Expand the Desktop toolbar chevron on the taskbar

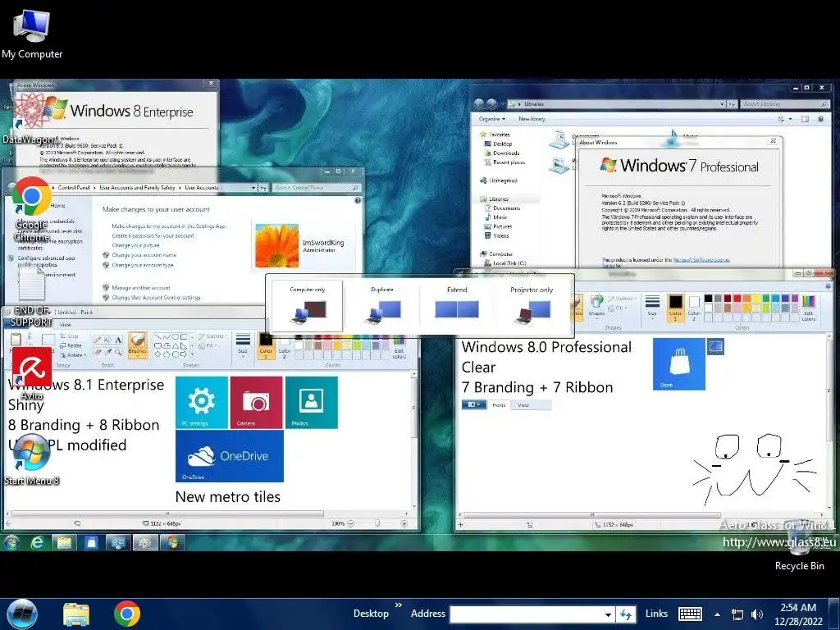399,605
